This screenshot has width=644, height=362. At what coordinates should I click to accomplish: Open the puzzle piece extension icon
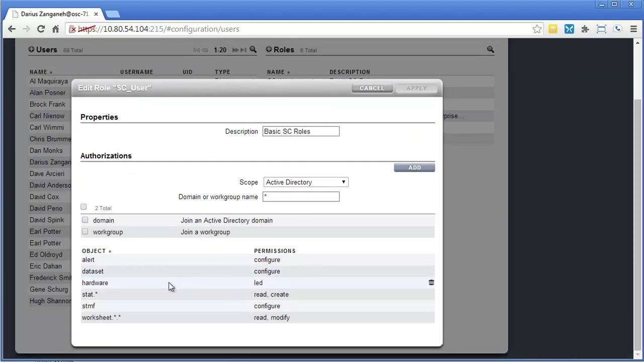click(585, 29)
